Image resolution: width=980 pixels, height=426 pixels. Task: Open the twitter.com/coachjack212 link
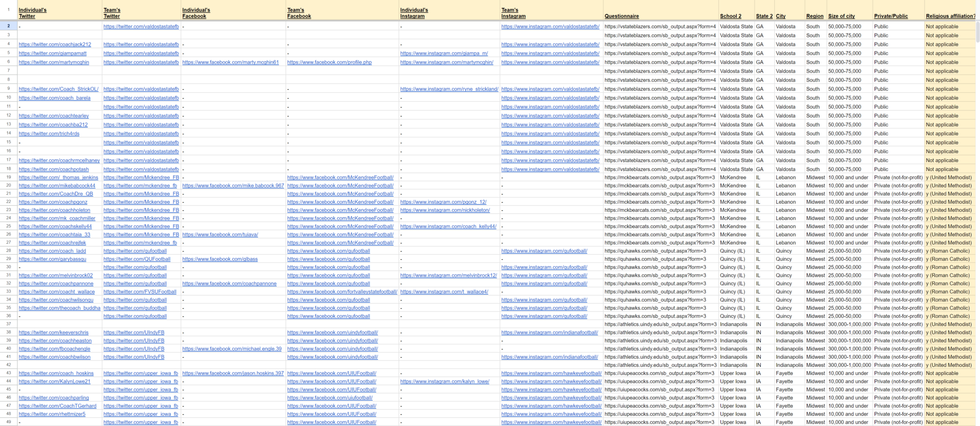pos(55,44)
